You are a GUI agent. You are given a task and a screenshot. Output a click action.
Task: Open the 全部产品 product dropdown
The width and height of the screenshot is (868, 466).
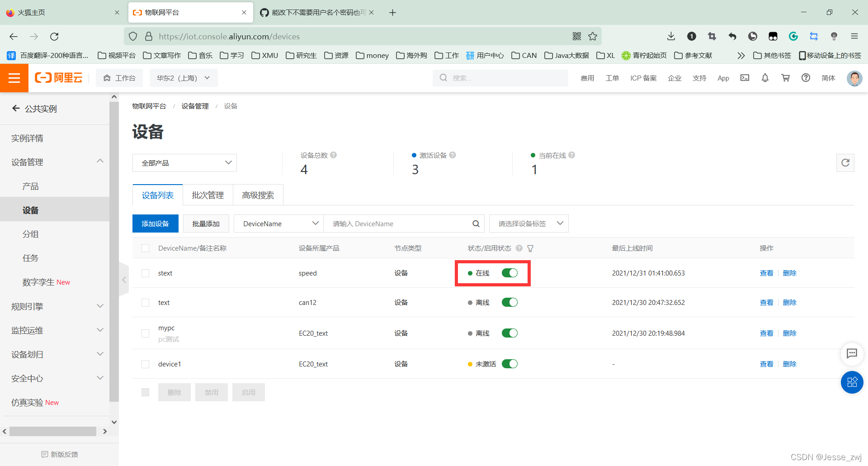pyautogui.click(x=184, y=163)
